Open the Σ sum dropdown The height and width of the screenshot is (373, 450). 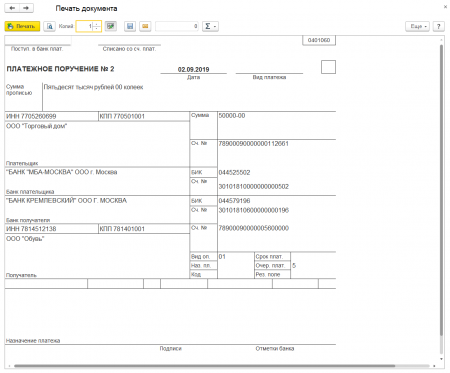(210, 26)
